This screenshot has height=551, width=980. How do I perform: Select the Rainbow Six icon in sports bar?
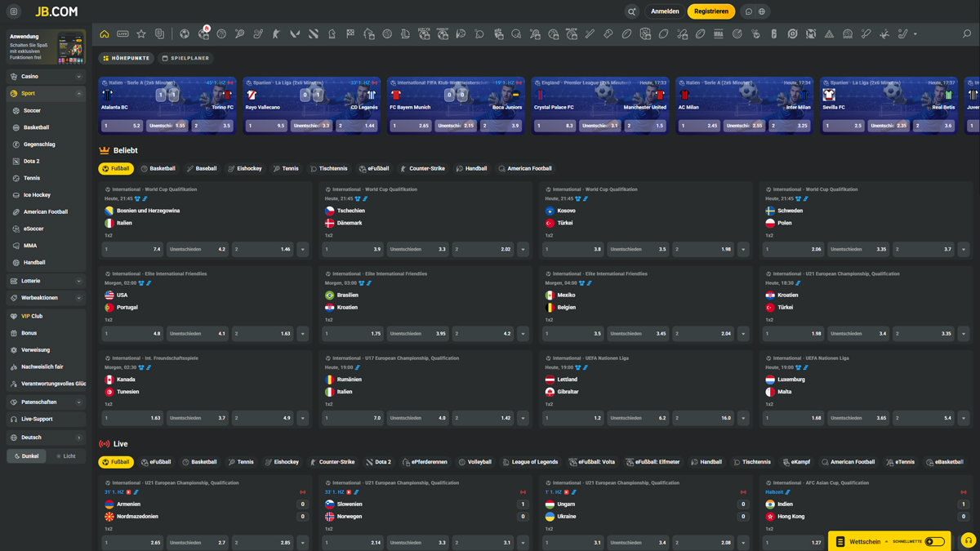[773, 34]
